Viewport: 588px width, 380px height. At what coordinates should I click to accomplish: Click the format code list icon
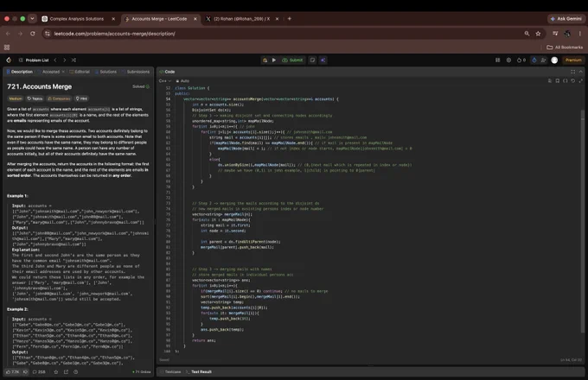[x=550, y=81]
